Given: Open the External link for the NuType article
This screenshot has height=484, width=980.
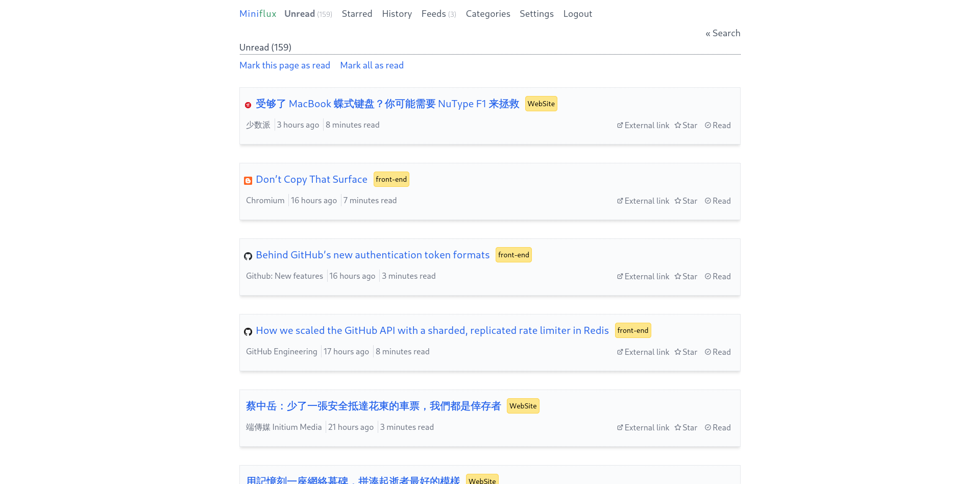Looking at the screenshot, I should coord(643,126).
